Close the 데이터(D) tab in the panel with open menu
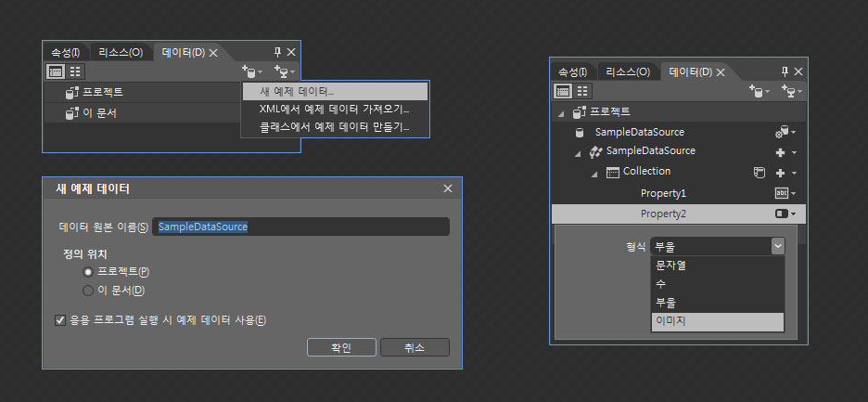868x402 pixels. point(213,53)
